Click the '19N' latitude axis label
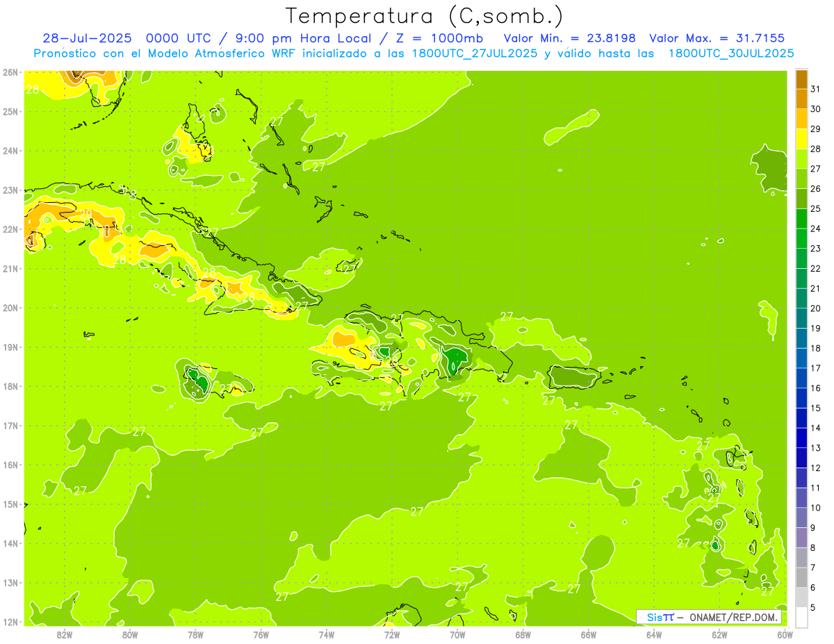Image resolution: width=834 pixels, height=644 pixels. 10,347
